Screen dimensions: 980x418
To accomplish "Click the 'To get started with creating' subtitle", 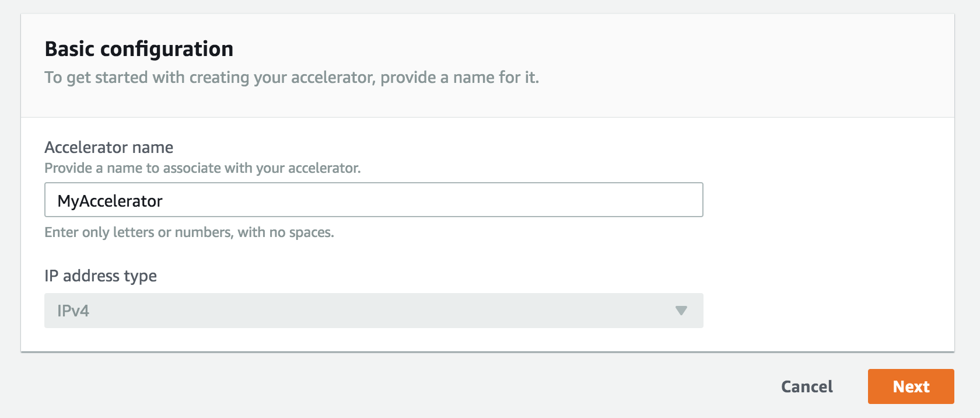I will [292, 78].
